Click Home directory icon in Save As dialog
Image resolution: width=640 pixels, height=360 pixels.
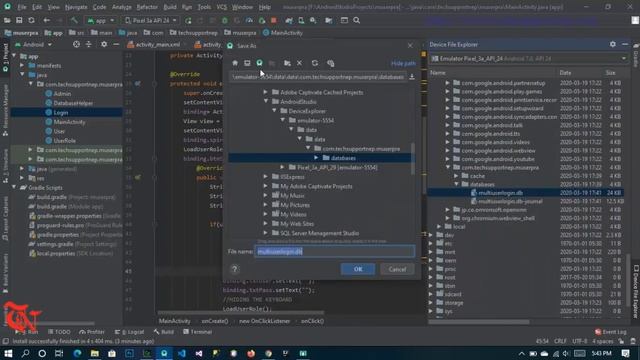(235, 63)
